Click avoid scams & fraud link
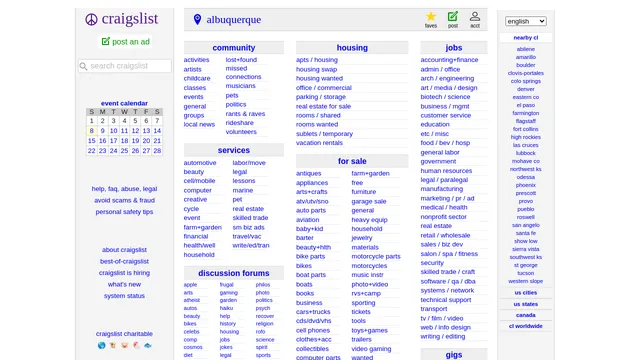This screenshot has height=360, width=640. tap(124, 200)
